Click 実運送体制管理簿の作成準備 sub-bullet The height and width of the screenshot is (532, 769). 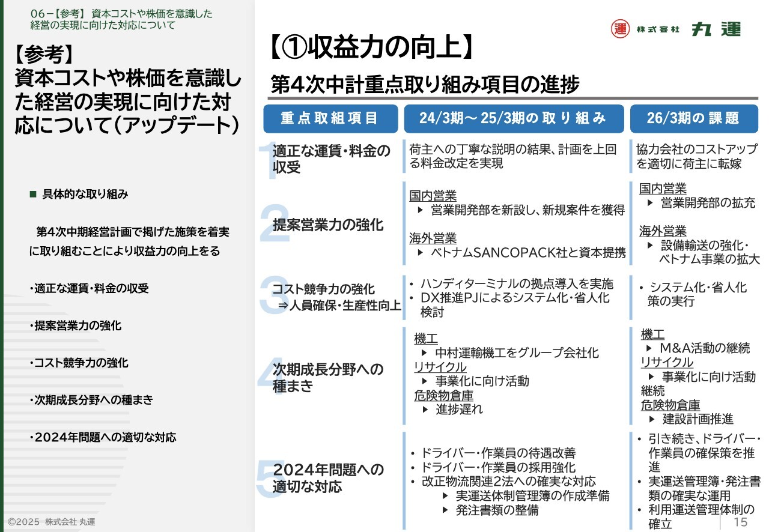(532, 496)
